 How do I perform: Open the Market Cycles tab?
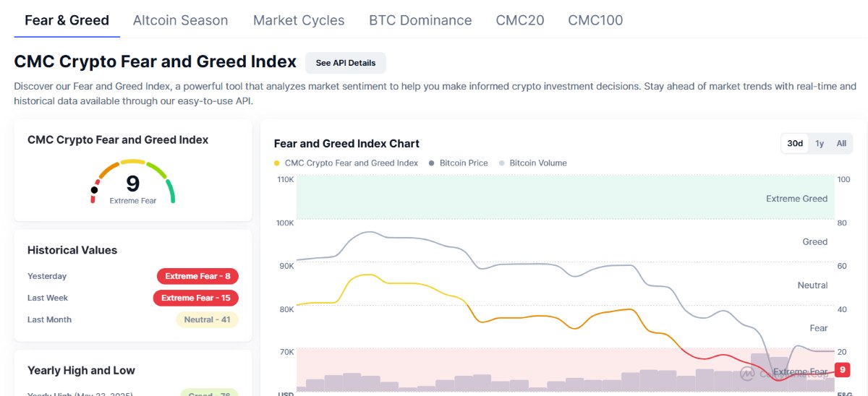[299, 20]
